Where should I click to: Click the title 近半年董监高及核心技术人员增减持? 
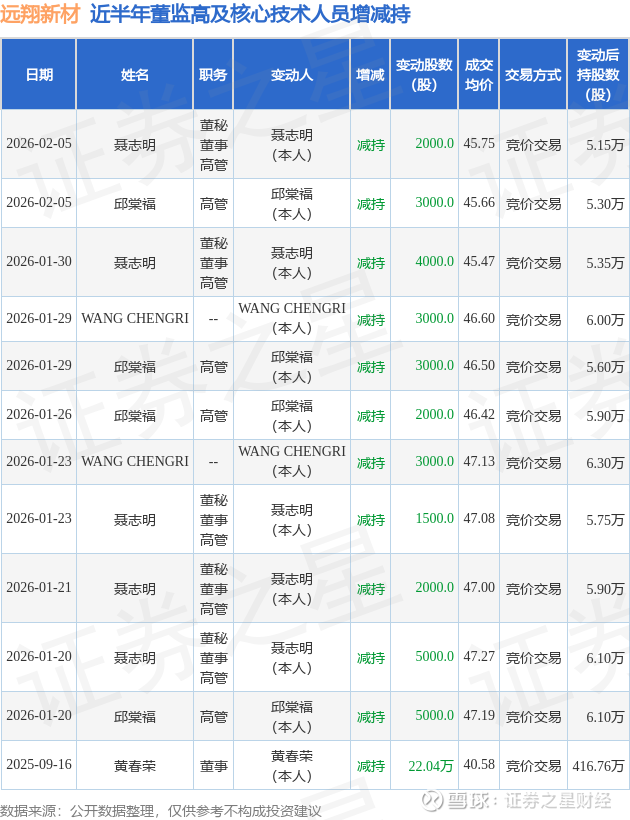pos(250,14)
